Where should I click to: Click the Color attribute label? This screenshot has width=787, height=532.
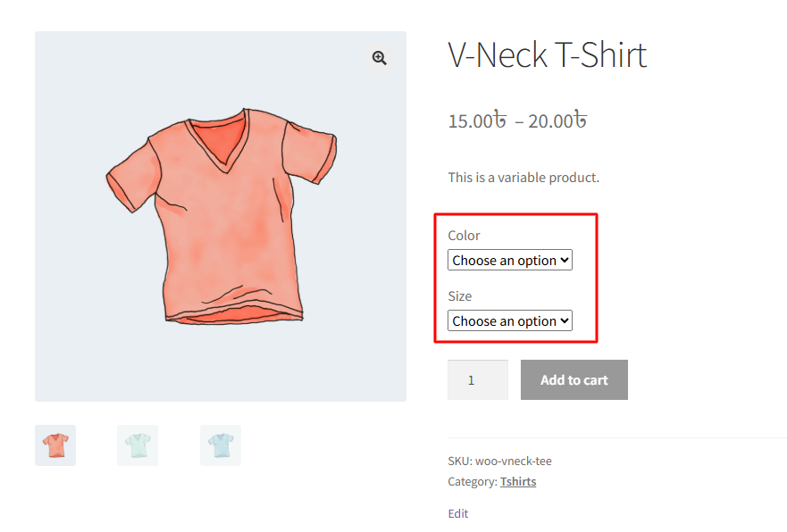(x=464, y=236)
